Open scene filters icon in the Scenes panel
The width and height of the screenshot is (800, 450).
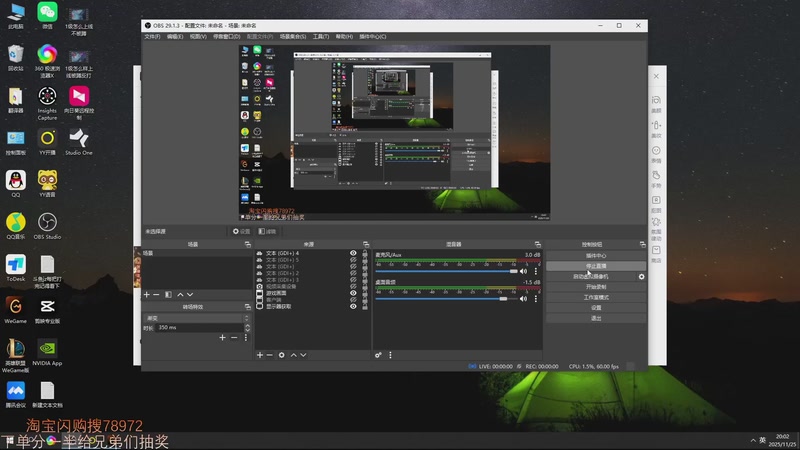click(x=168, y=294)
